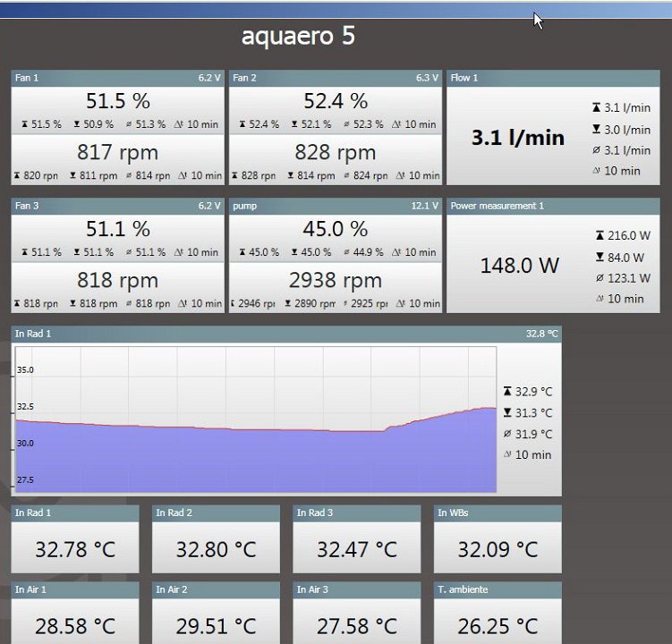
Task: Click the average icon in Flow 1 panel
Action: point(596,150)
